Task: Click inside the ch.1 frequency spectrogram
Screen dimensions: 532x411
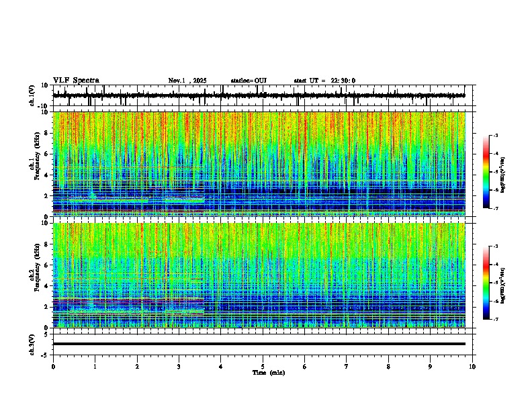Action: [x=259, y=164]
